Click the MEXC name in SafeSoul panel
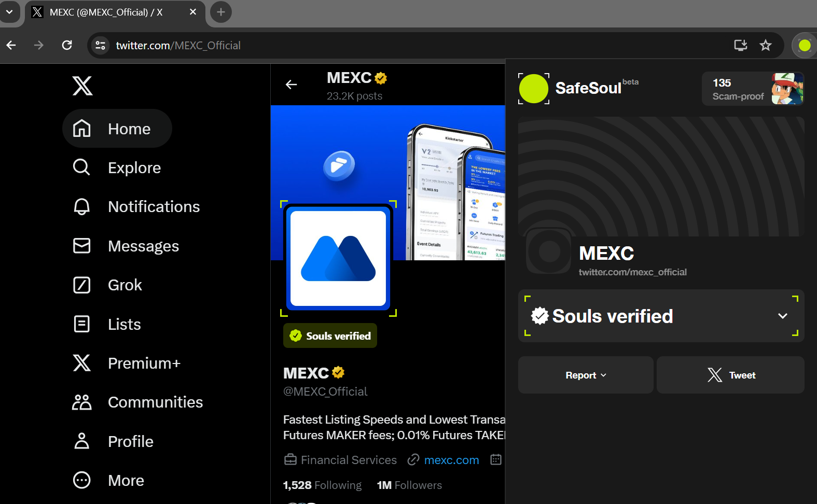Image resolution: width=817 pixels, height=504 pixels. [606, 254]
